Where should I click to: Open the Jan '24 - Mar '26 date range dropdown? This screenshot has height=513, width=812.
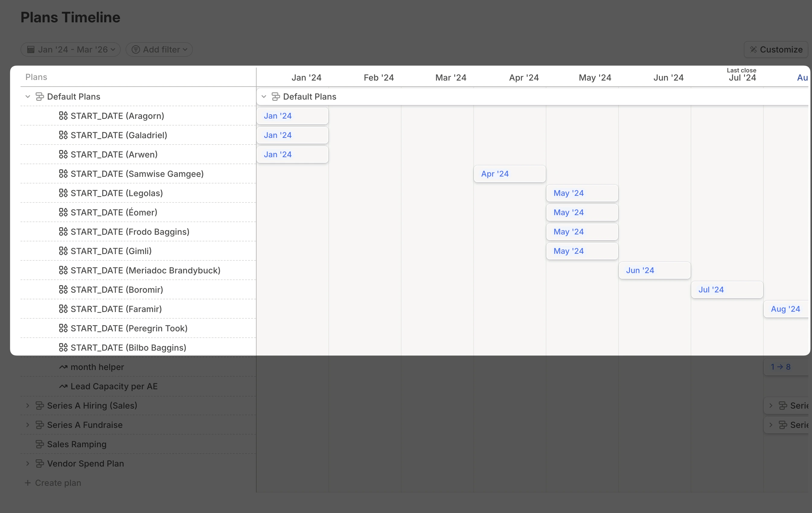click(70, 49)
